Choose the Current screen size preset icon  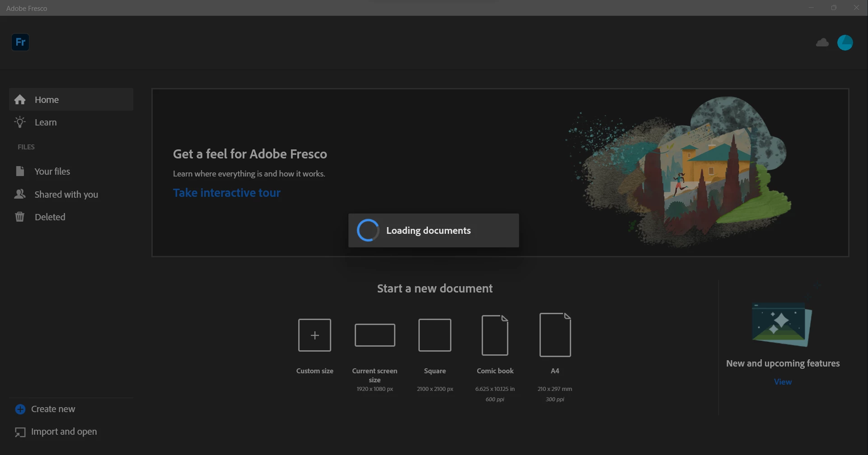point(375,335)
